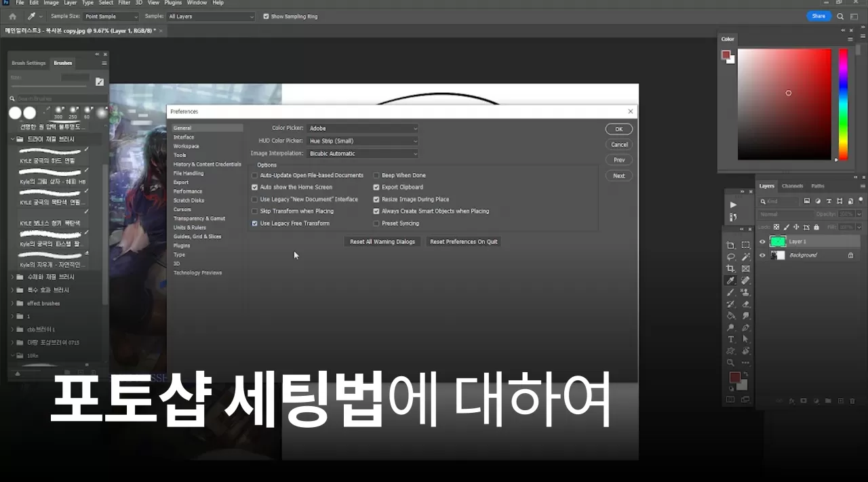Collapse the 드라이 재질 브러시 brush folder
Image resolution: width=868 pixels, height=482 pixels.
tap(12, 138)
